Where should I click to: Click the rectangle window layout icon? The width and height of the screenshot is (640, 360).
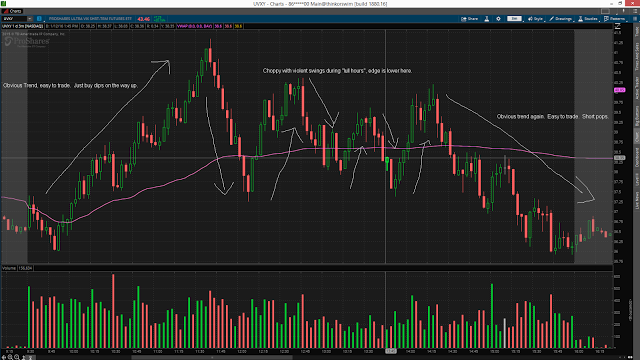(606, 11)
